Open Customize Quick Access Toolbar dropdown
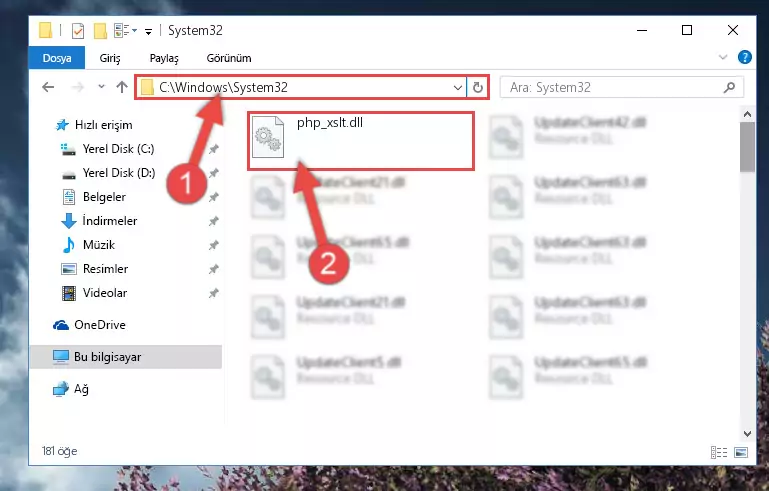Viewport: 769px width, 491px height. pyautogui.click(x=149, y=32)
